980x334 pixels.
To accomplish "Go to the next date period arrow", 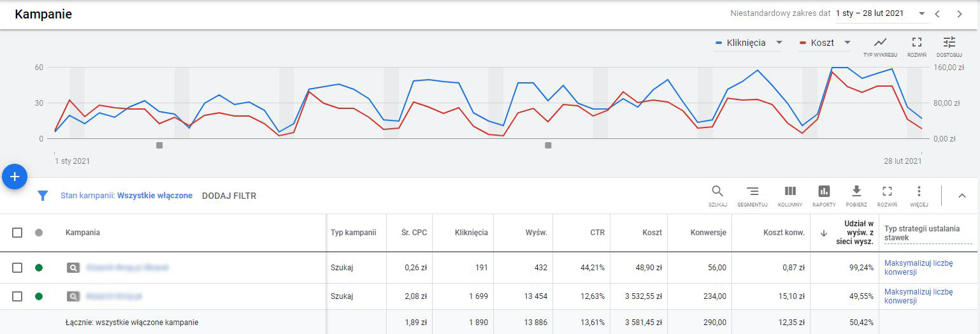I will [x=959, y=14].
